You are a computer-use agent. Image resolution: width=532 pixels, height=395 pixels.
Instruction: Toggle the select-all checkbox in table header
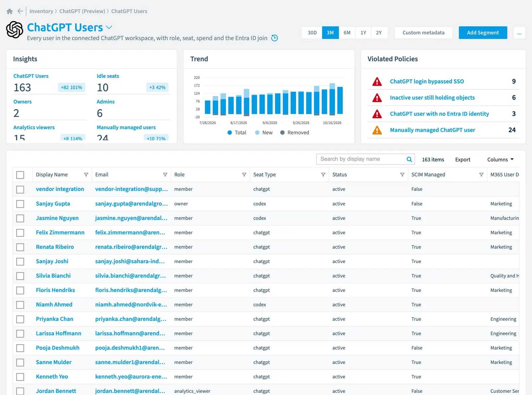pos(20,175)
